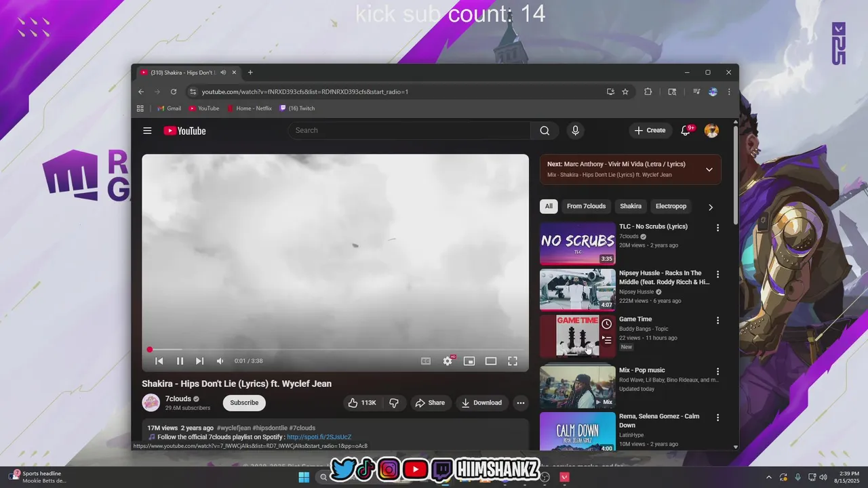868x488 pixels.
Task: Open Windows Start button
Action: pyautogui.click(x=303, y=477)
